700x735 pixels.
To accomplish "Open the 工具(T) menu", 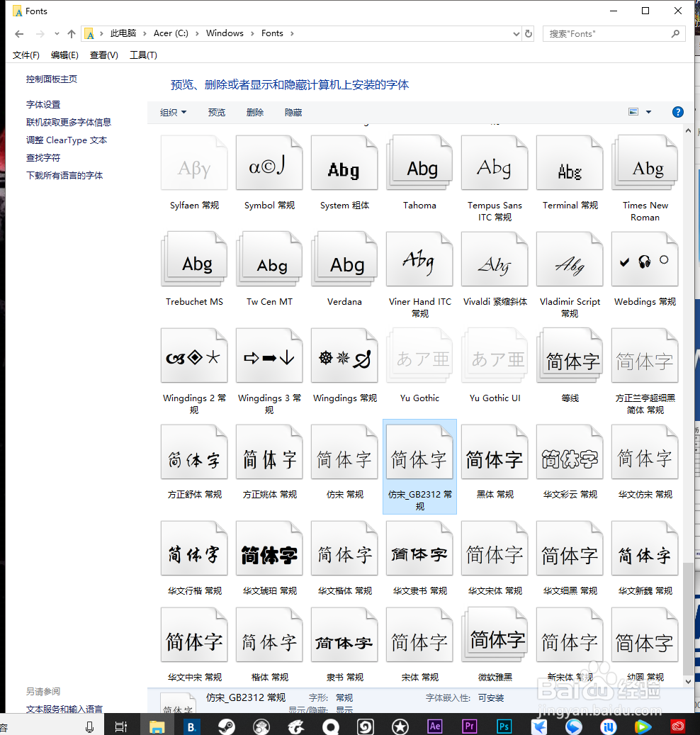I will (x=143, y=55).
